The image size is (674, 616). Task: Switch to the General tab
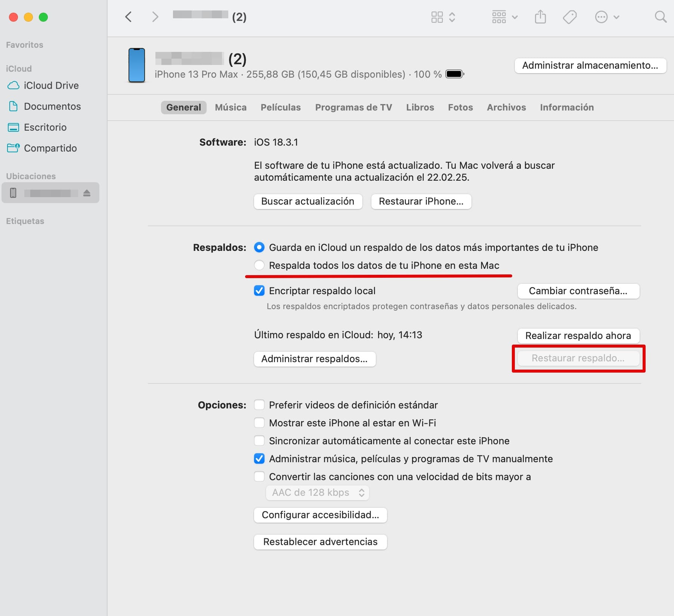[x=183, y=108]
